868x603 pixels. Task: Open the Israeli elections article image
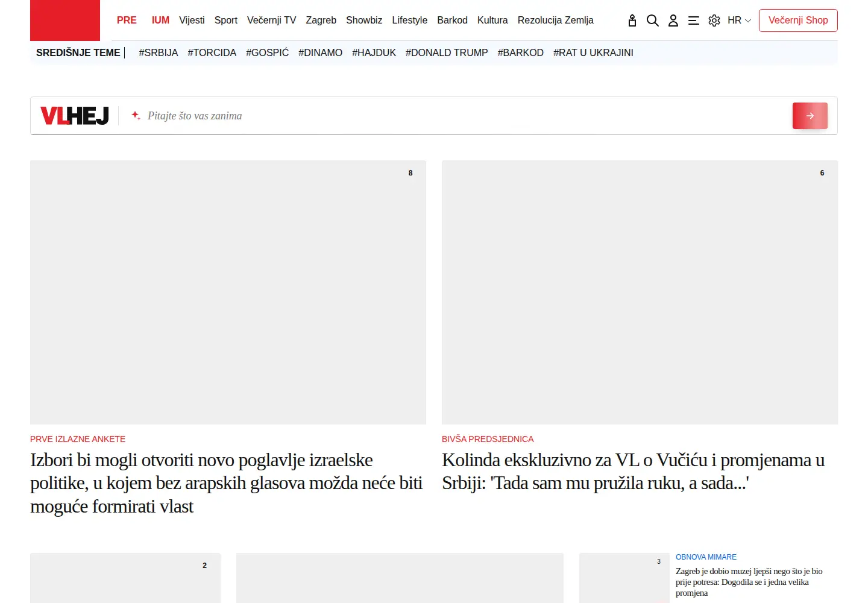228,292
